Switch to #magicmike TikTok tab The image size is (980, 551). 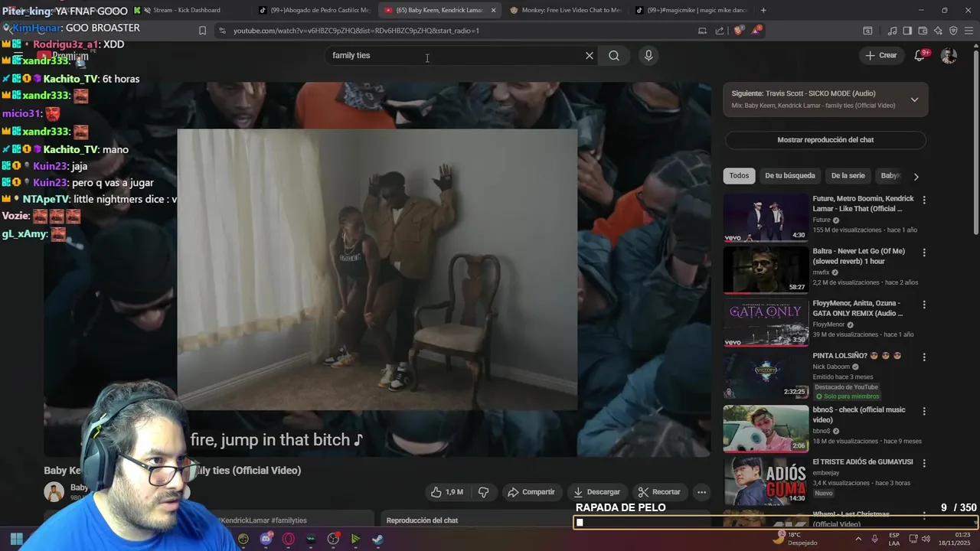691,10
